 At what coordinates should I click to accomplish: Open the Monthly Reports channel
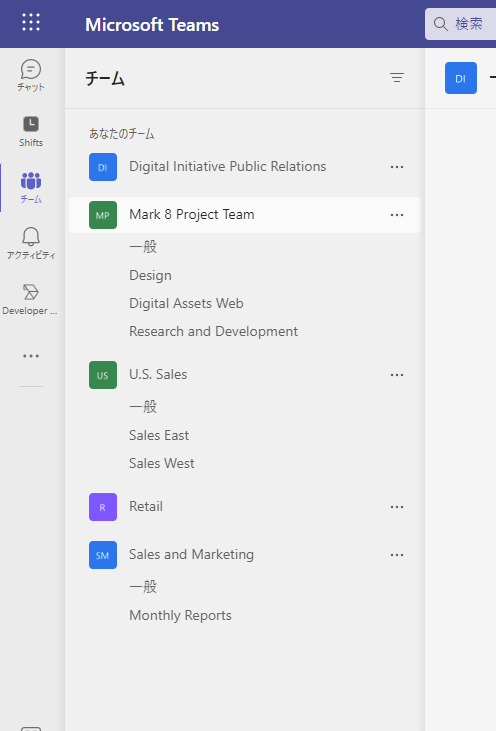(x=180, y=615)
